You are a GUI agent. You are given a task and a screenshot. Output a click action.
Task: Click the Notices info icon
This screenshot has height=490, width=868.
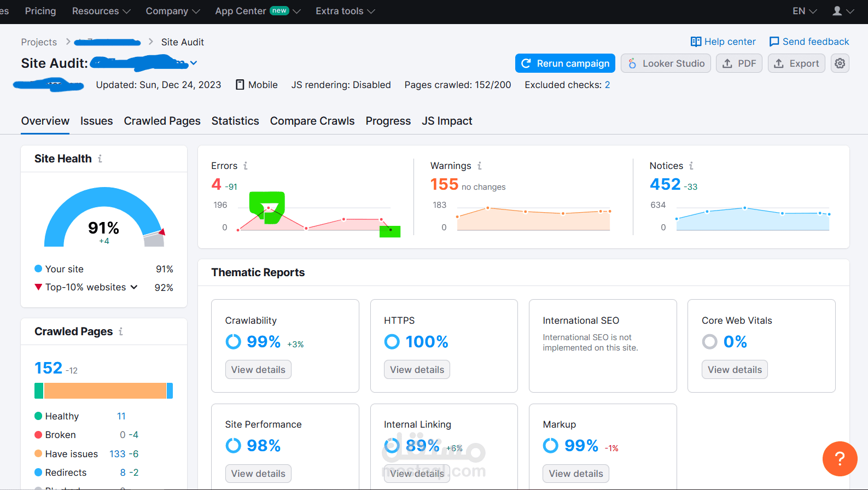click(x=691, y=166)
